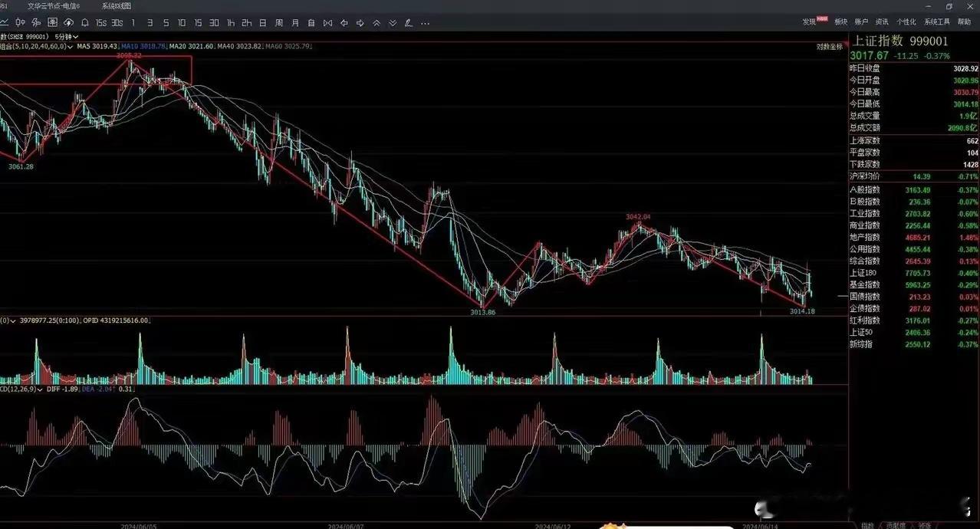
Task: Click the 3013.86 low price label
Action: [x=482, y=313]
